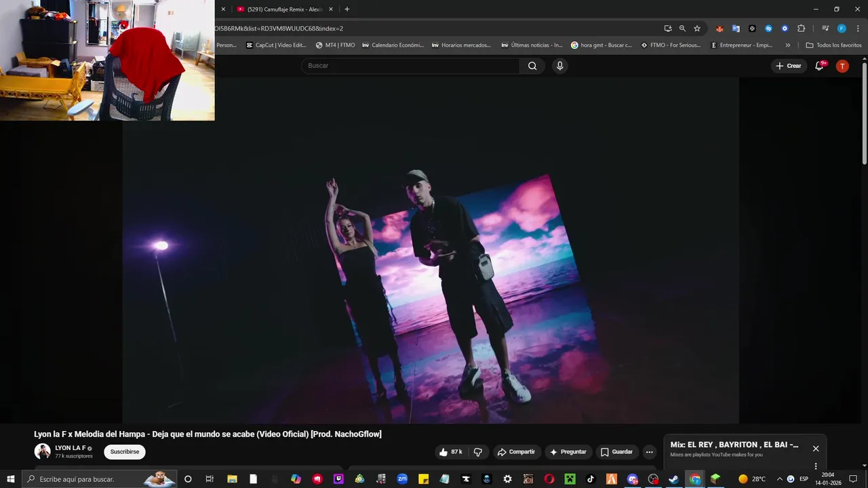This screenshot has width=868, height=488.
Task: Close the Camuflaje Remix tab
Action: point(332,9)
